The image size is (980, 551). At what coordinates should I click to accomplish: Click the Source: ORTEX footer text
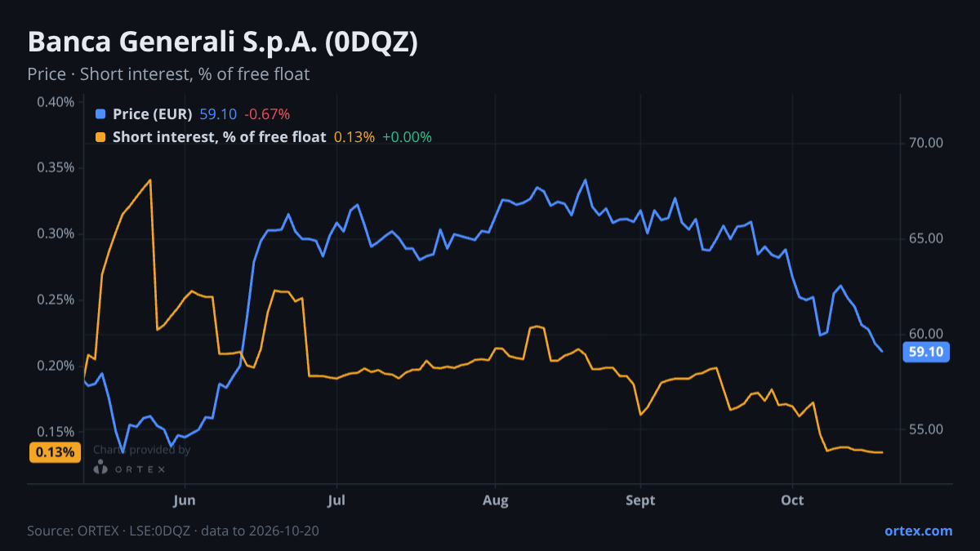pos(173,531)
